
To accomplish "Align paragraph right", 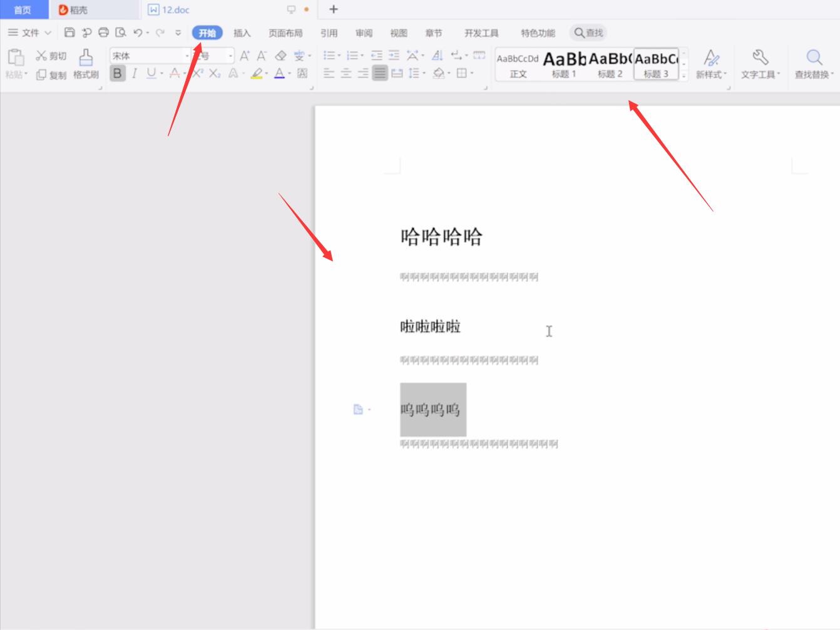I will tap(362, 73).
